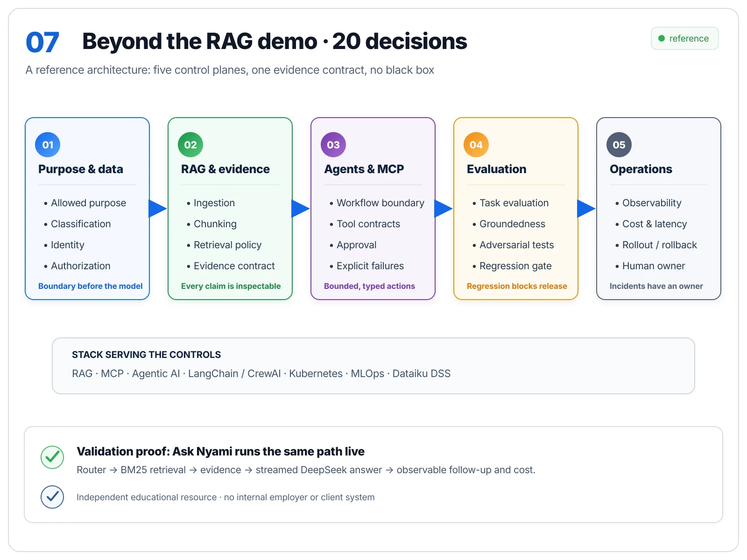Click the 'Incidents have an owner' footer
Screen dimensions: 747x560
(x=656, y=286)
